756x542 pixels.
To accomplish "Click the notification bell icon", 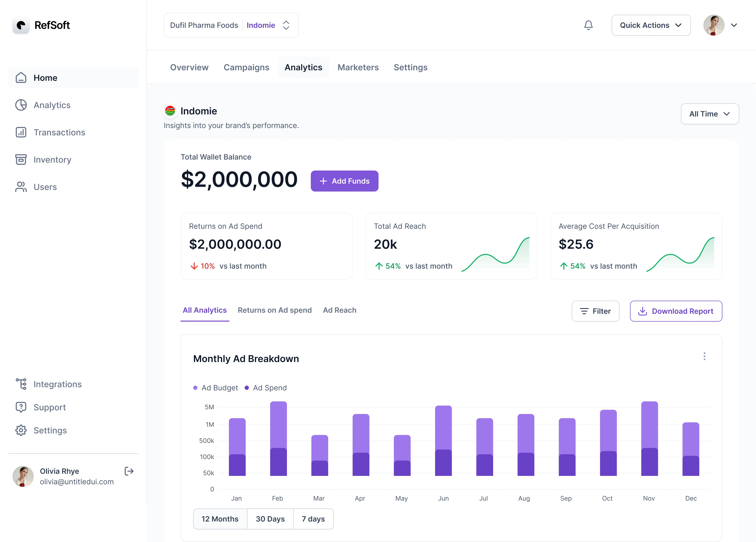I will click(588, 25).
